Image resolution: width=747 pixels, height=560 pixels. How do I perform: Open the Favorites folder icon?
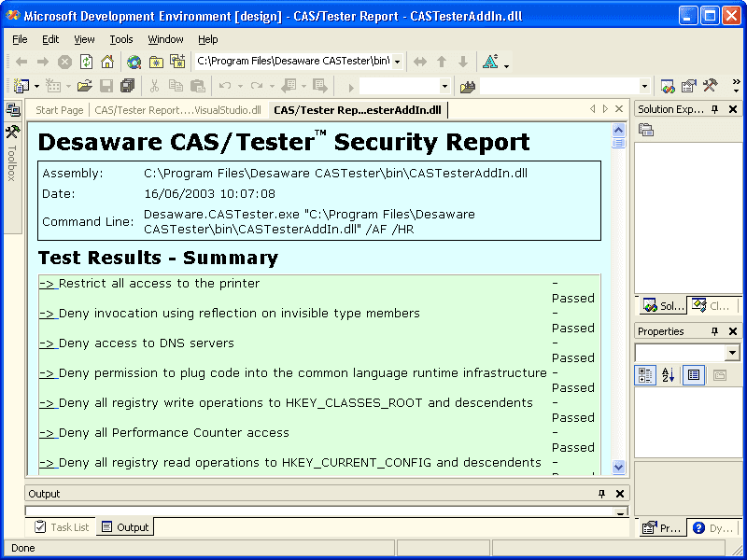156,62
